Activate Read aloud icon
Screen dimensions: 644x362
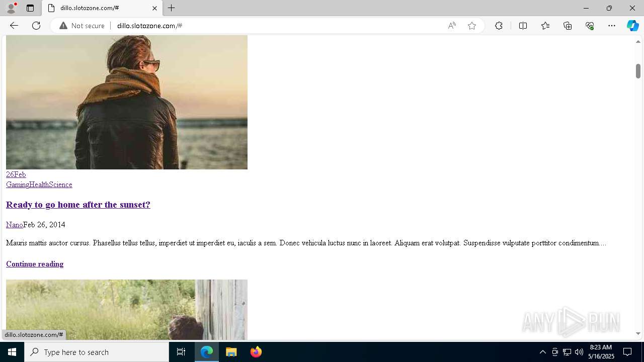[452, 26]
